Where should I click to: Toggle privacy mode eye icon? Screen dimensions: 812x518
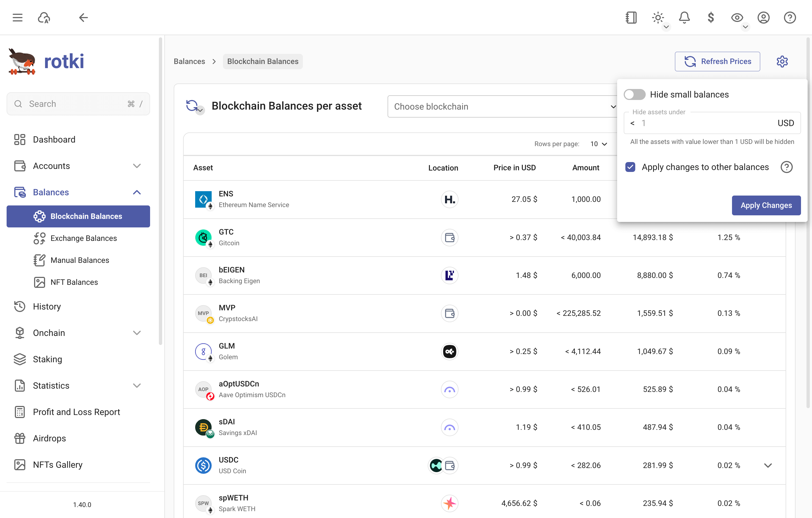click(737, 18)
